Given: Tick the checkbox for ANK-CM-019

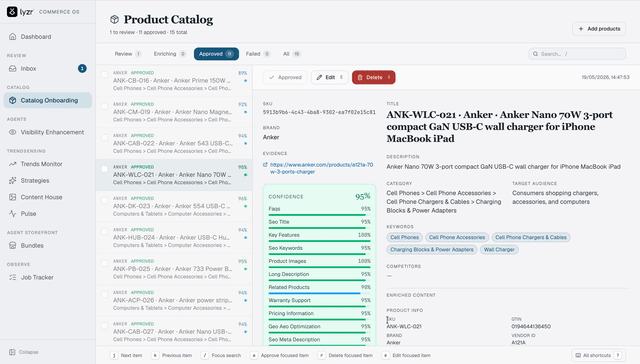Looking at the screenshot, I should pyautogui.click(x=104, y=106).
